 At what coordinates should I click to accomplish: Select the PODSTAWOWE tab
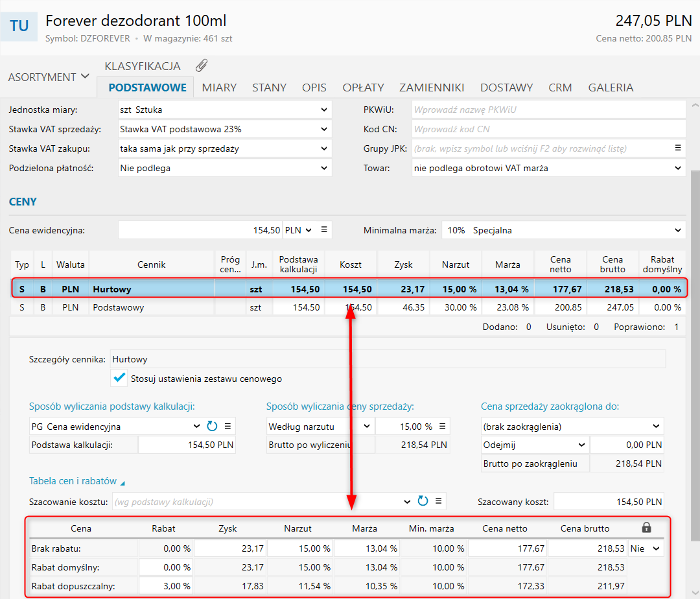point(147,88)
